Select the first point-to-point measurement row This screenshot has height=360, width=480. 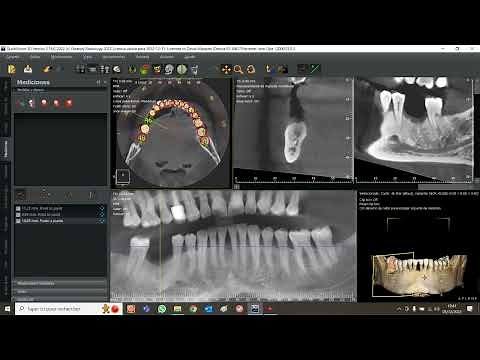pos(61,208)
